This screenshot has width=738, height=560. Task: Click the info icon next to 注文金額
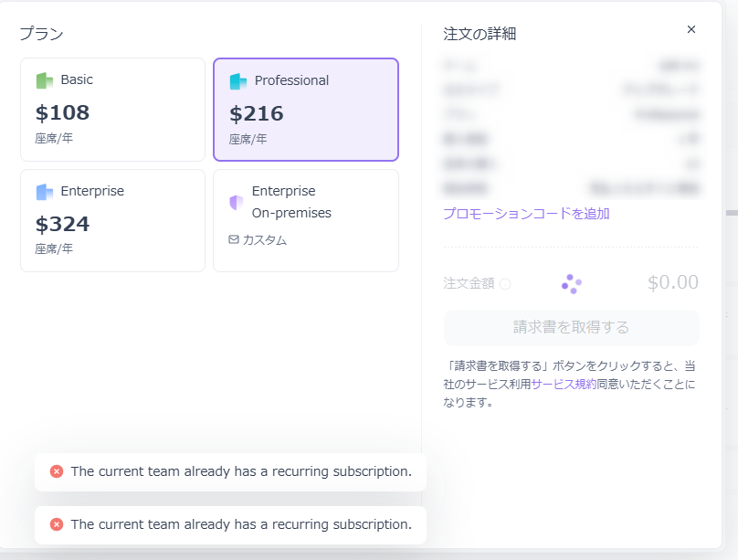point(505,284)
